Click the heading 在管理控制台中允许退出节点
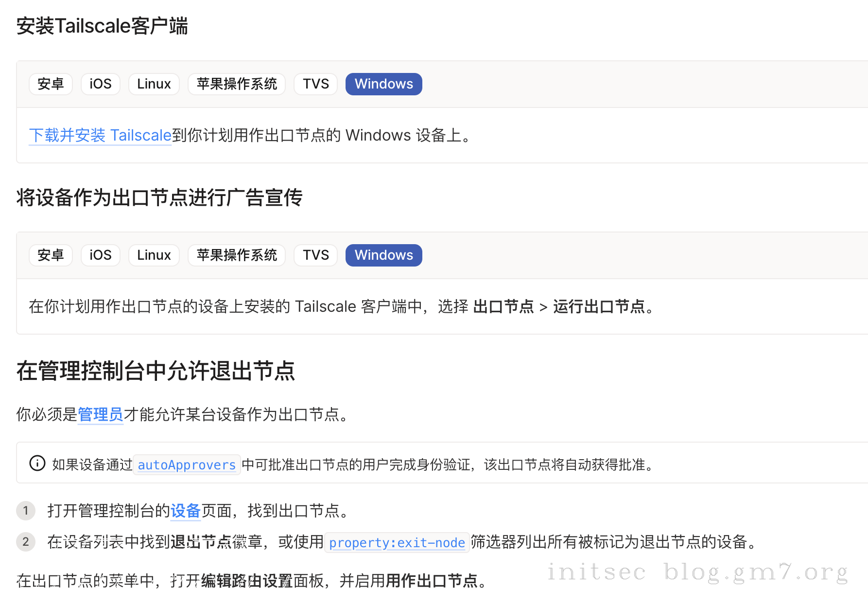 (156, 371)
